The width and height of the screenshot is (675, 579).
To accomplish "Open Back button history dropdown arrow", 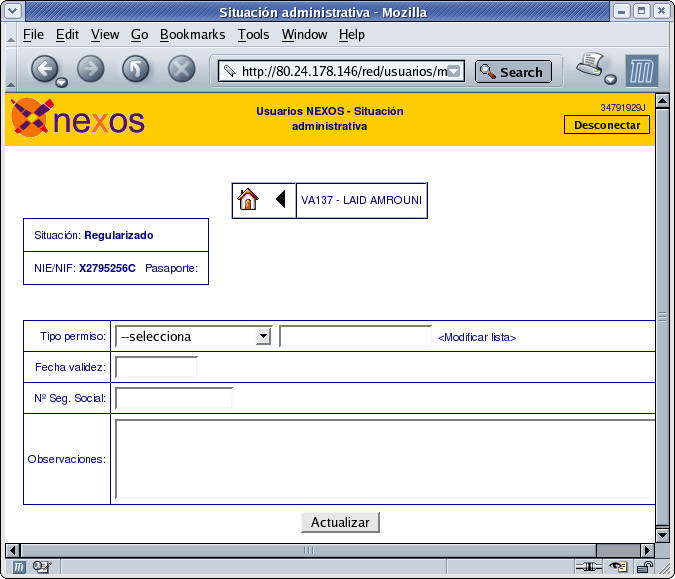I will 62,82.
